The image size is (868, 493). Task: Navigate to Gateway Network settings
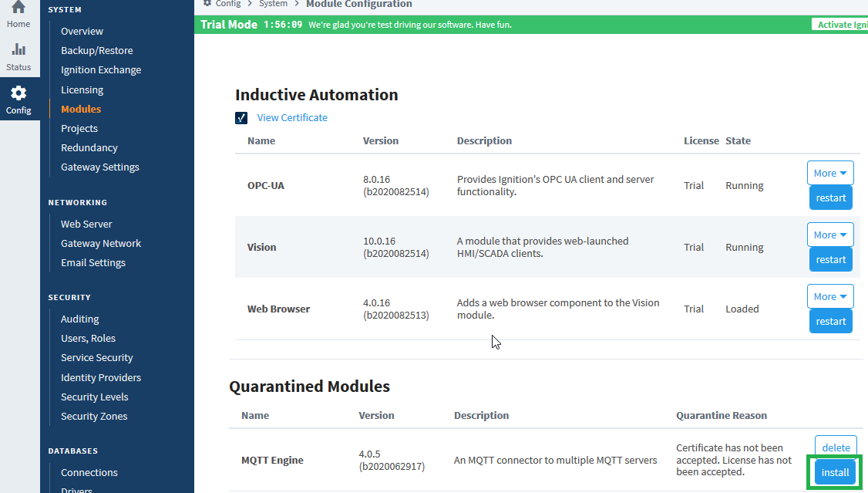101,244
